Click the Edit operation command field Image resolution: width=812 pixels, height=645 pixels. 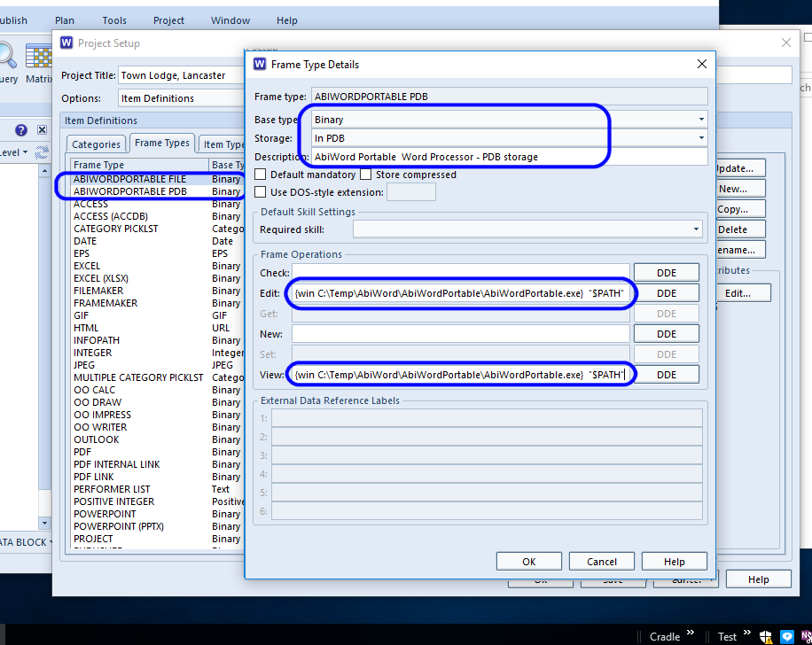point(461,293)
